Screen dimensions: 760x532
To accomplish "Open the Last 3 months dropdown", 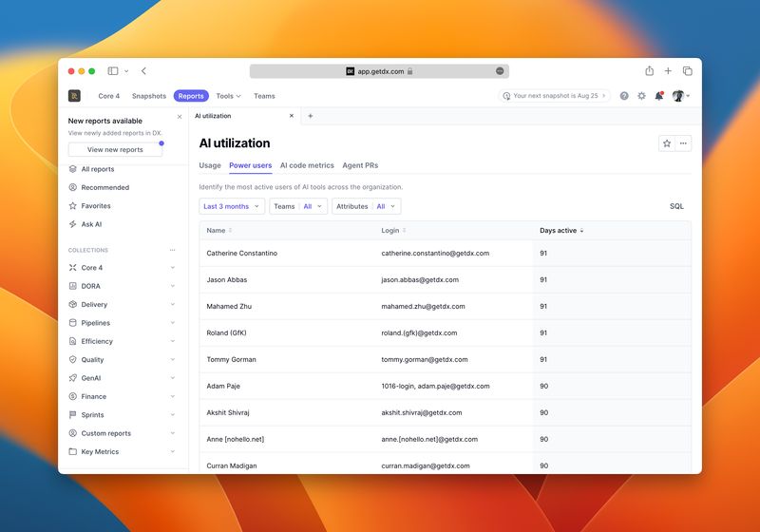I will (232, 206).
